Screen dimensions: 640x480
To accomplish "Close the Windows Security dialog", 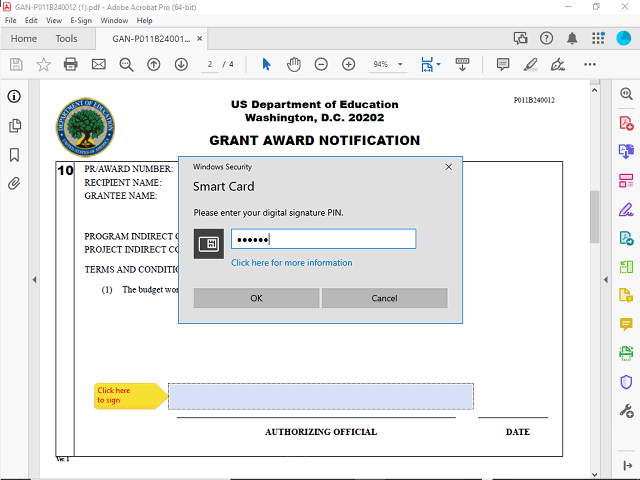I will [449, 167].
